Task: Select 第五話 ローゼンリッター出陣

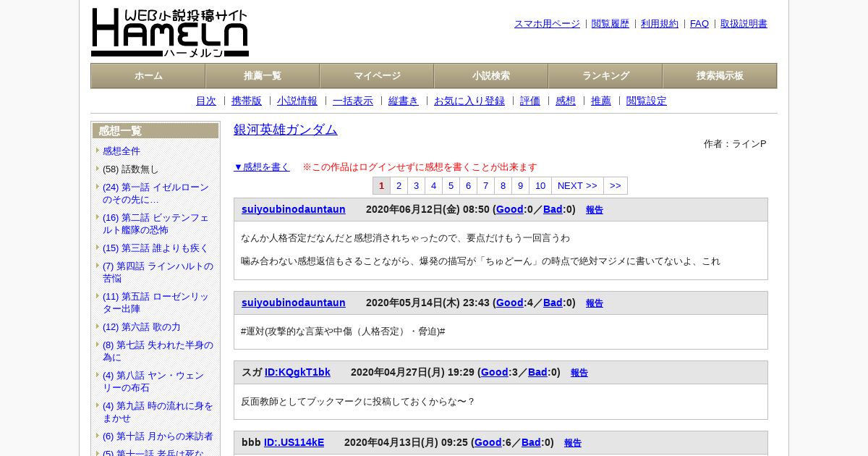Action: (x=156, y=303)
